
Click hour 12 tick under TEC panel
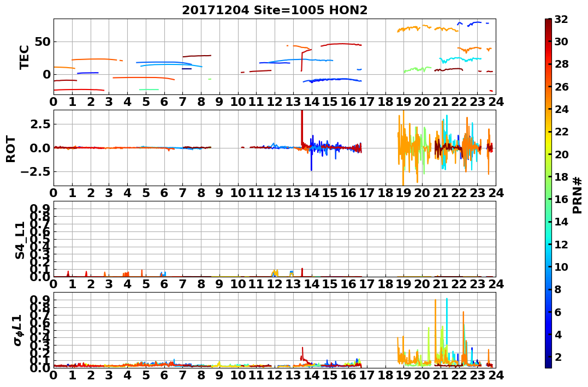[275, 102]
